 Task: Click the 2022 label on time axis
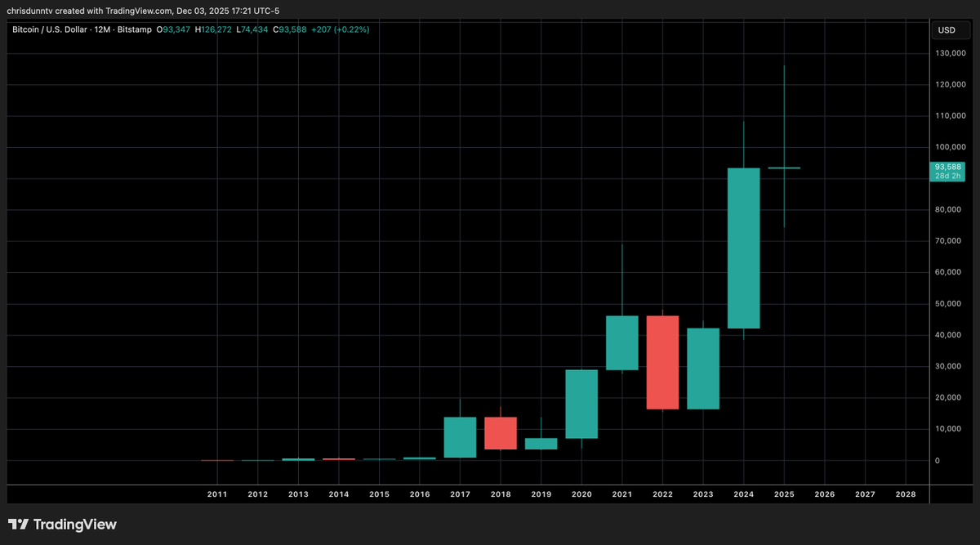pyautogui.click(x=662, y=494)
